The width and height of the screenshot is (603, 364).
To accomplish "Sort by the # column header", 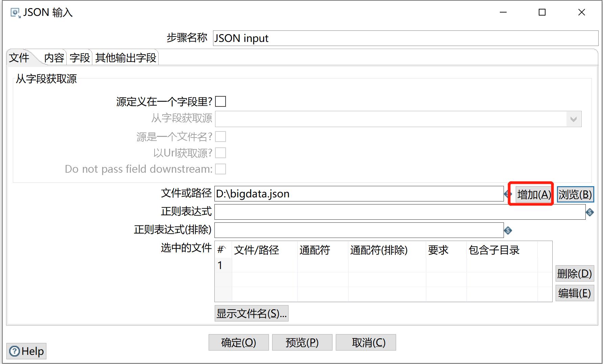I will [223, 250].
